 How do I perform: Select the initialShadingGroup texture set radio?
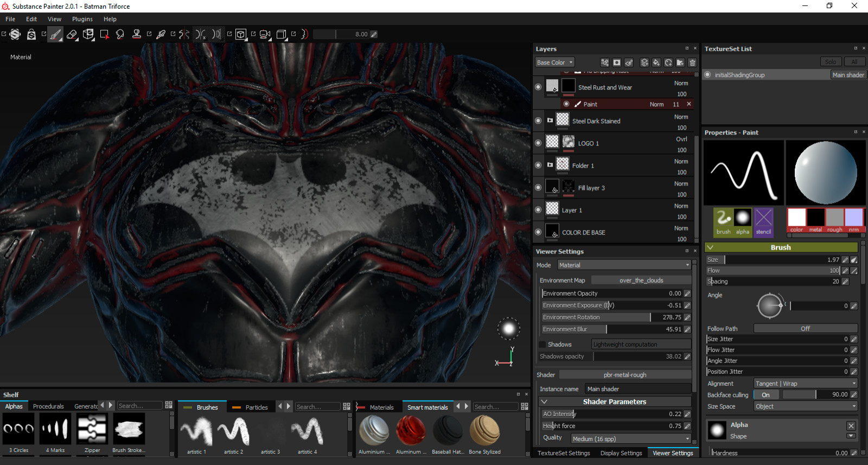707,75
